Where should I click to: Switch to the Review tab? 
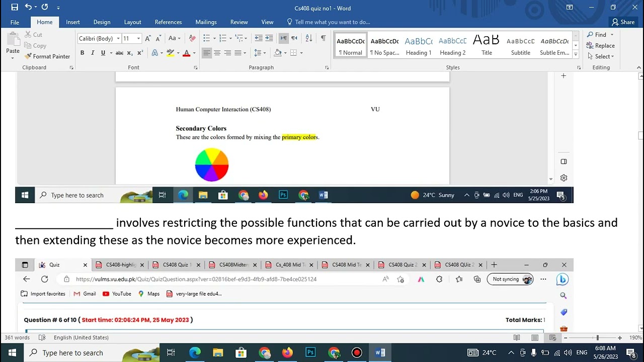[239, 22]
